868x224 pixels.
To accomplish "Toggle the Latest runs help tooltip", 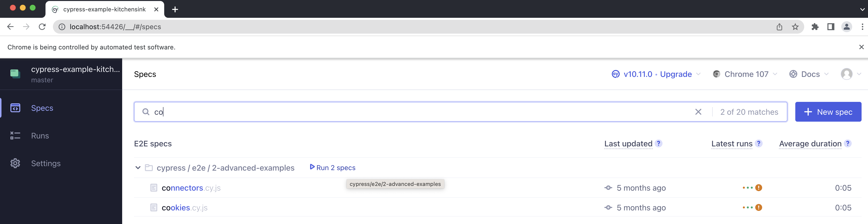I will [759, 143].
